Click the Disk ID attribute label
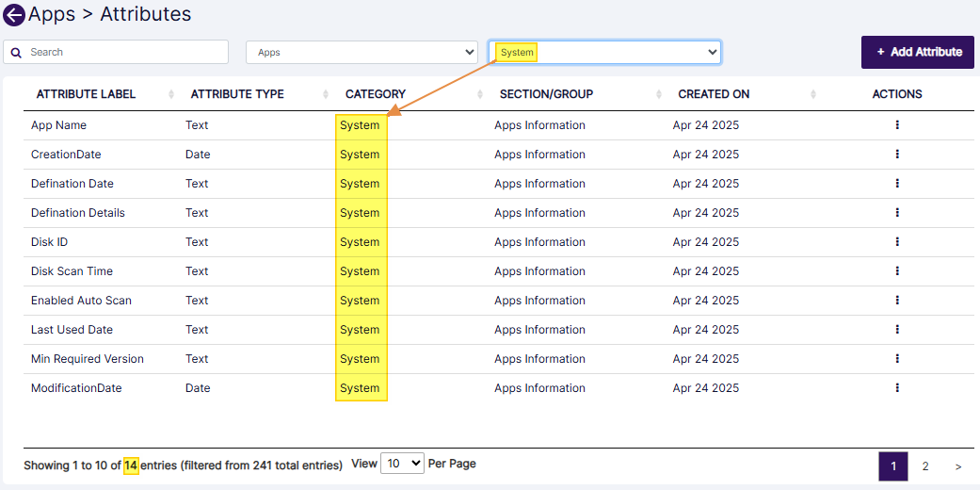 (49, 241)
